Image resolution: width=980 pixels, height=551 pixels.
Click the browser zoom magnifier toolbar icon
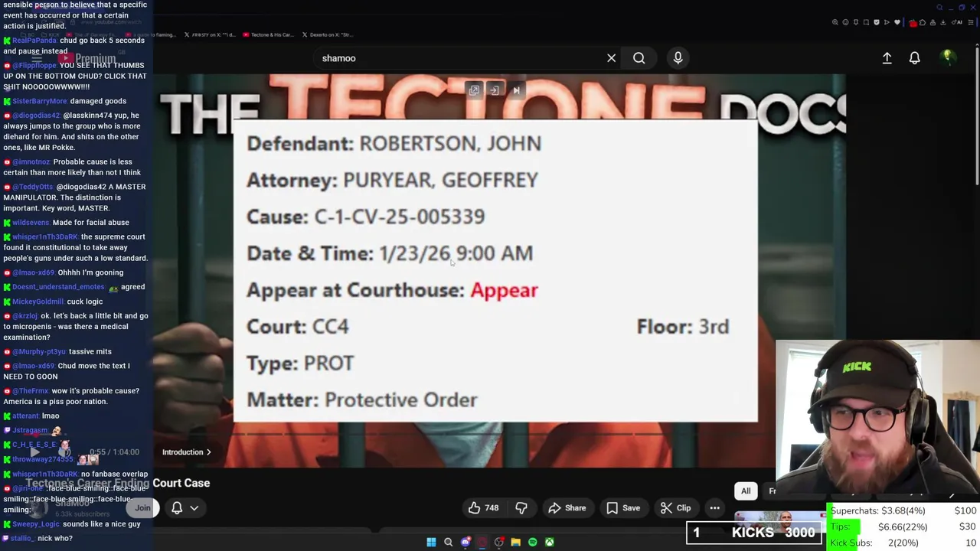(835, 22)
